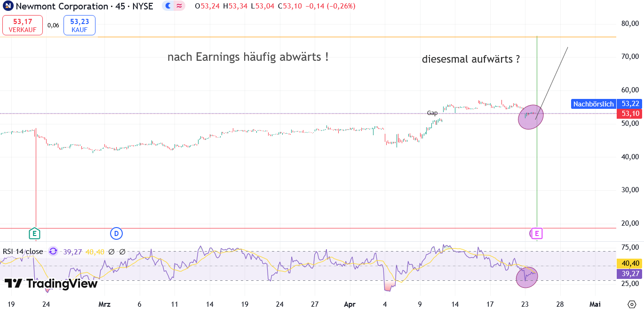Click the first ∅ symbol in RSI legend

coord(111,252)
